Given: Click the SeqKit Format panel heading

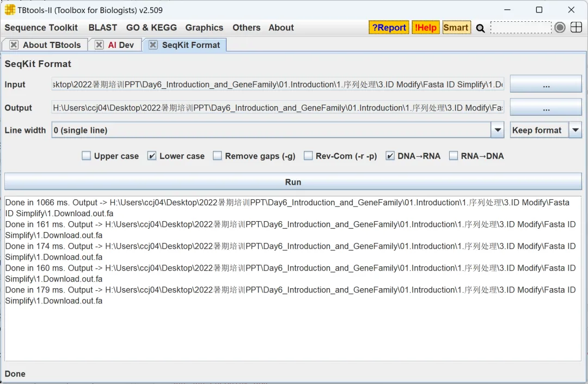Looking at the screenshot, I should click(x=38, y=64).
